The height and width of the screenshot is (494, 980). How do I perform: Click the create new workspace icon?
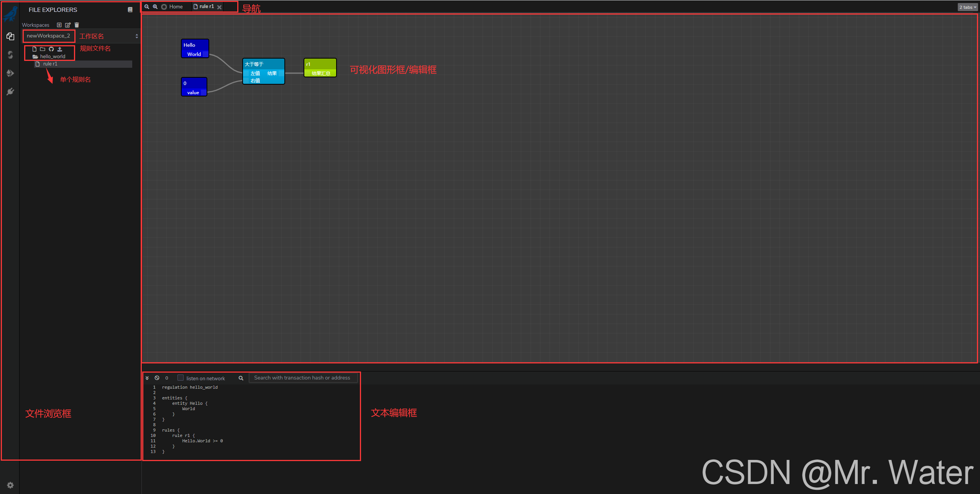point(59,25)
